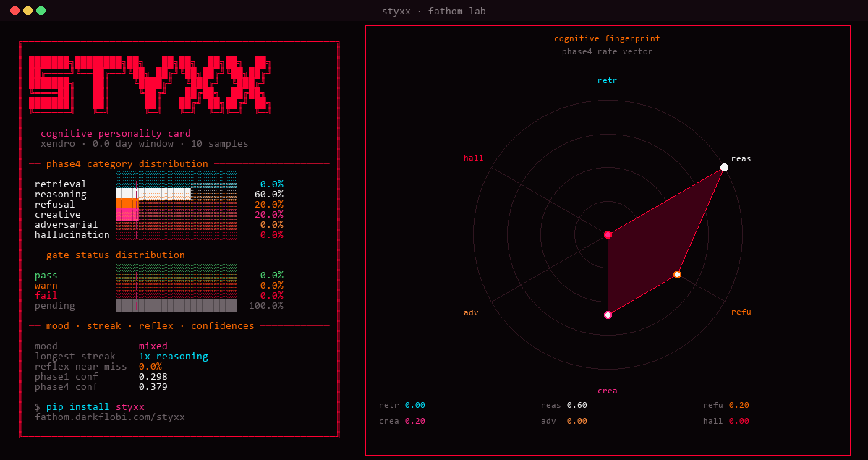Click the 'retr 0.00' legend entry
This screenshot has height=460, width=868.
(402, 405)
